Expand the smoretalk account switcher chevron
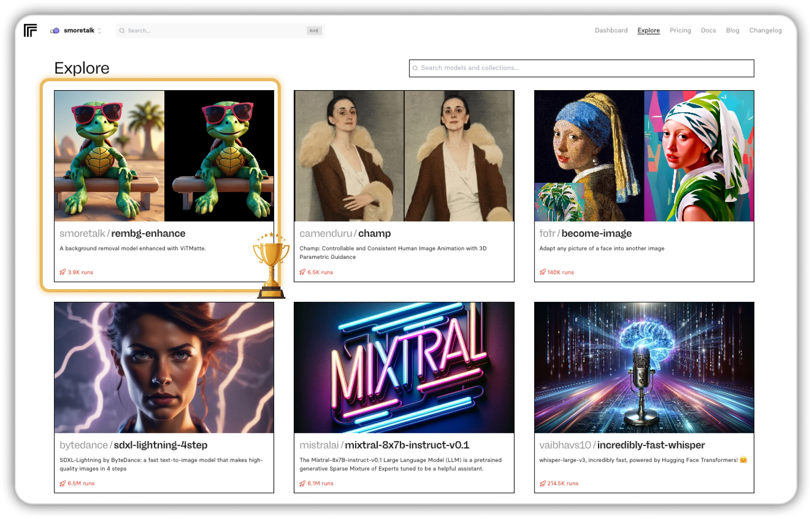Screen dimensions: 812x519 (x=99, y=31)
